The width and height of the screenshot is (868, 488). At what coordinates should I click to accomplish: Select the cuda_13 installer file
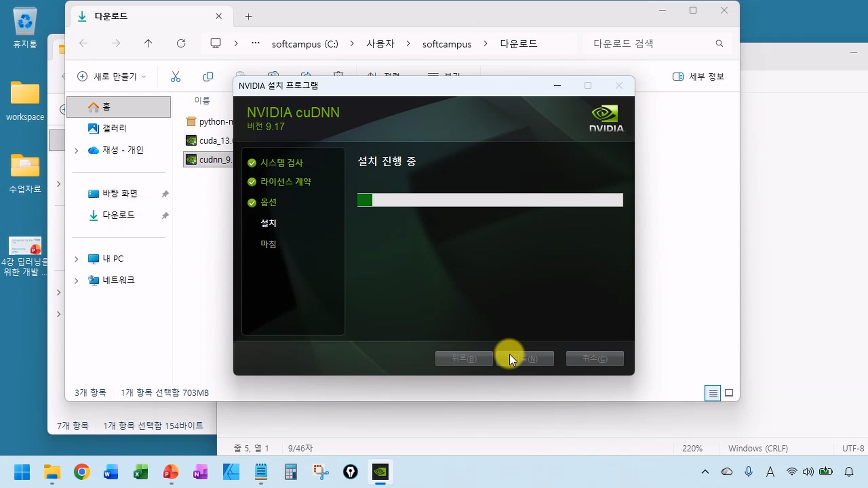210,141
